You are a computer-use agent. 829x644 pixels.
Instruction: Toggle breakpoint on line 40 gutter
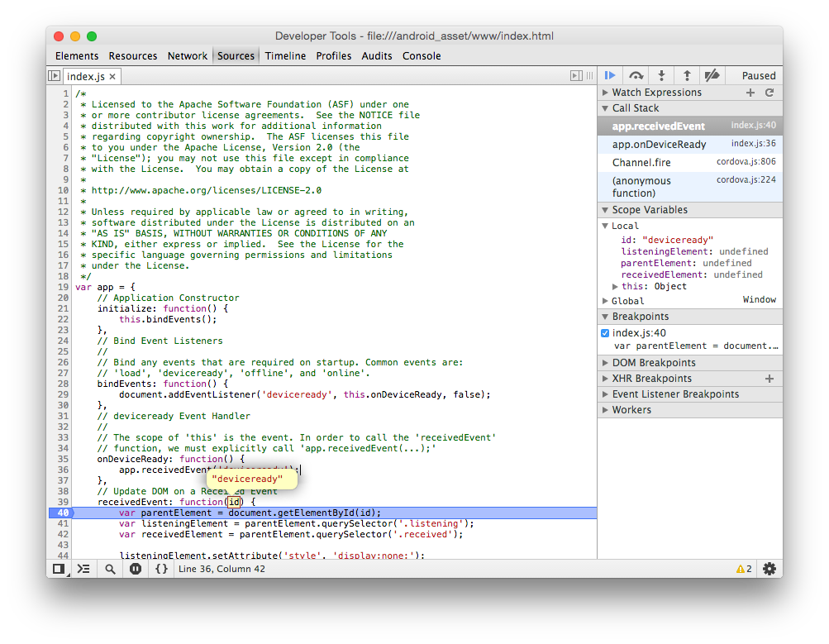62,513
